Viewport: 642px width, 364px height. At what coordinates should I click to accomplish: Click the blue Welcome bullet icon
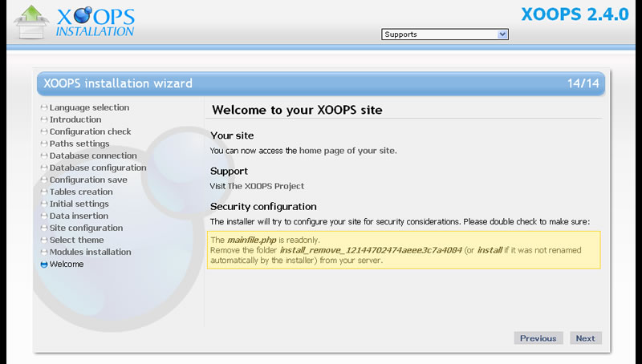coord(44,265)
